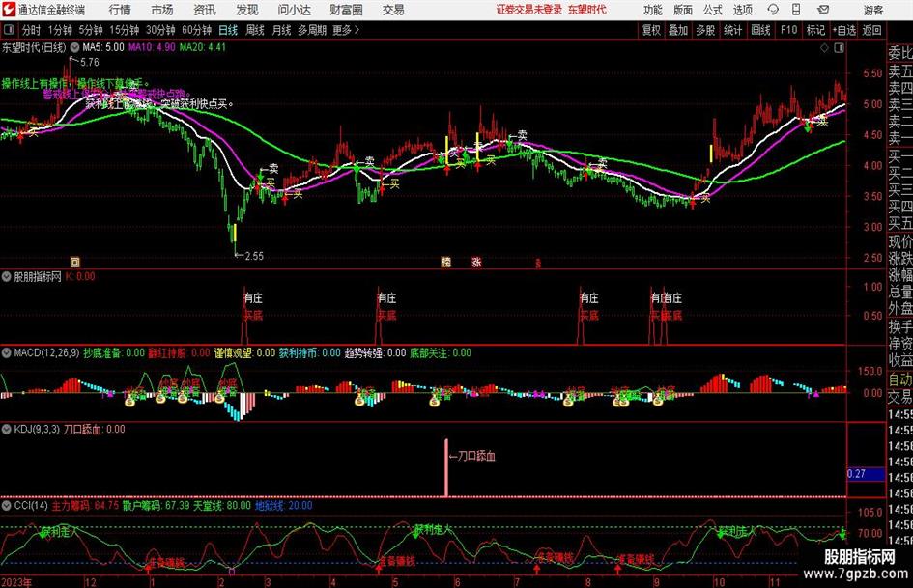913x588 pixels.
Task: Open the 行情 menu
Action: click(120, 10)
